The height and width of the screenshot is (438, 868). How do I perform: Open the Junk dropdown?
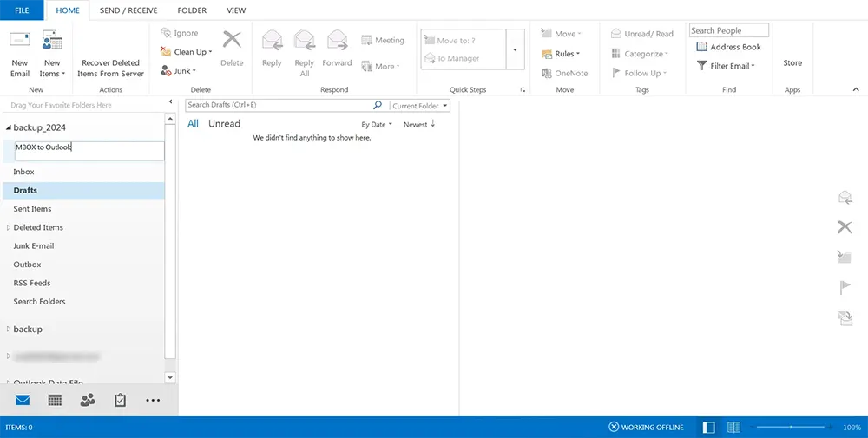[x=178, y=71]
